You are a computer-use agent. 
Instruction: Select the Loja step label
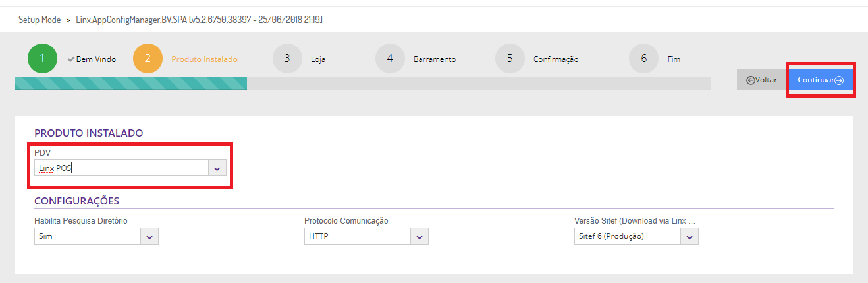pyautogui.click(x=318, y=59)
